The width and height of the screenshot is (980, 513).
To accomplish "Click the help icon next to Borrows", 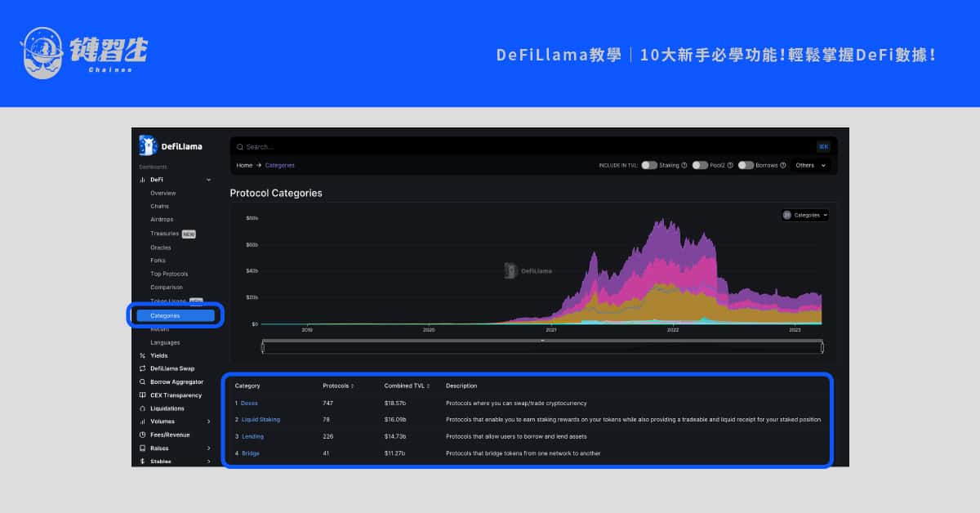I will coord(783,165).
